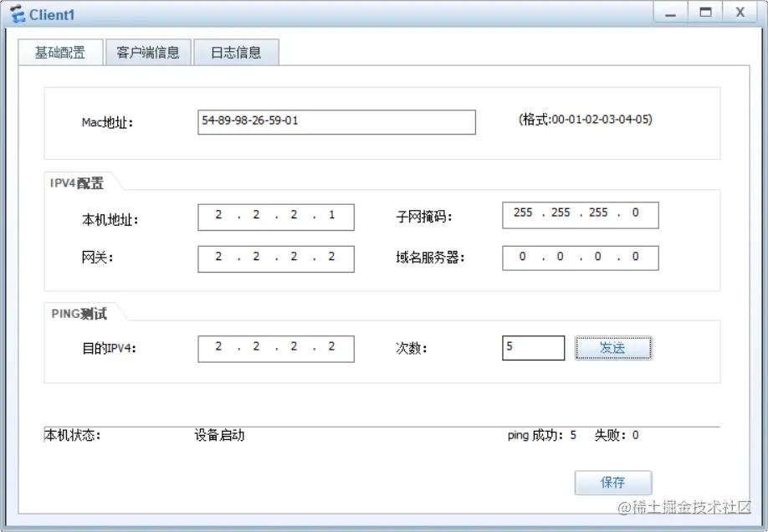Click the 次数 count field
This screenshot has height=532, width=768.
pos(533,347)
